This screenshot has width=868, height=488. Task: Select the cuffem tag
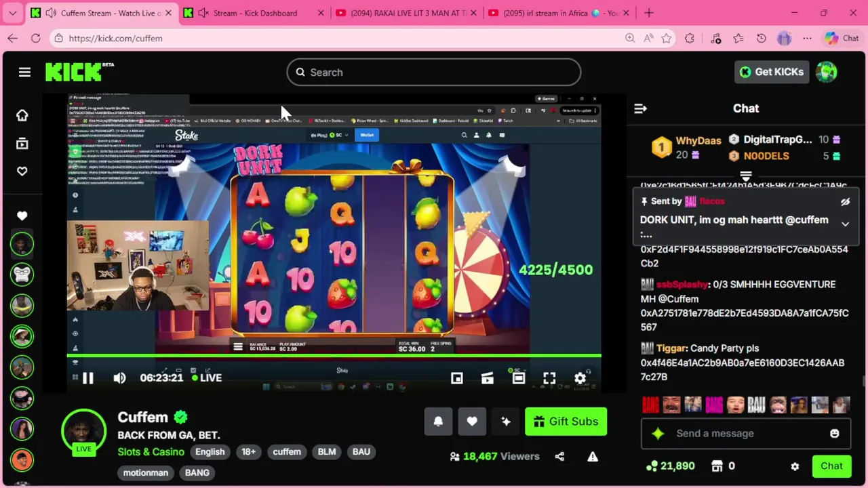[x=287, y=452]
